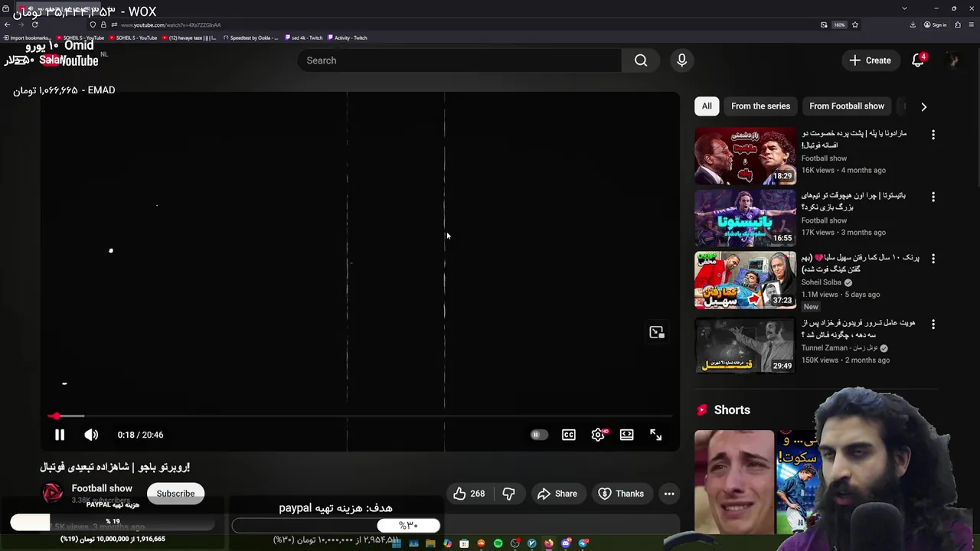Viewport: 980px width, 551px height.
Task: Reload the page with the refresh icon
Action: [34, 24]
